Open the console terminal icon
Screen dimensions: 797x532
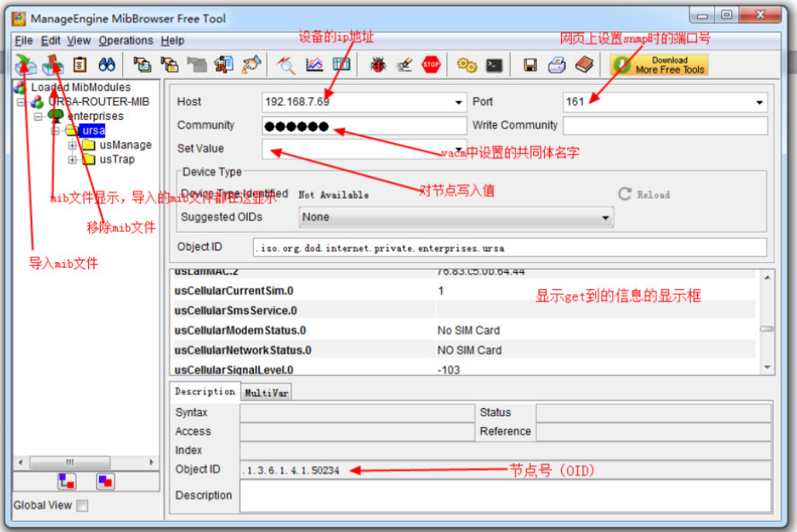(494, 65)
